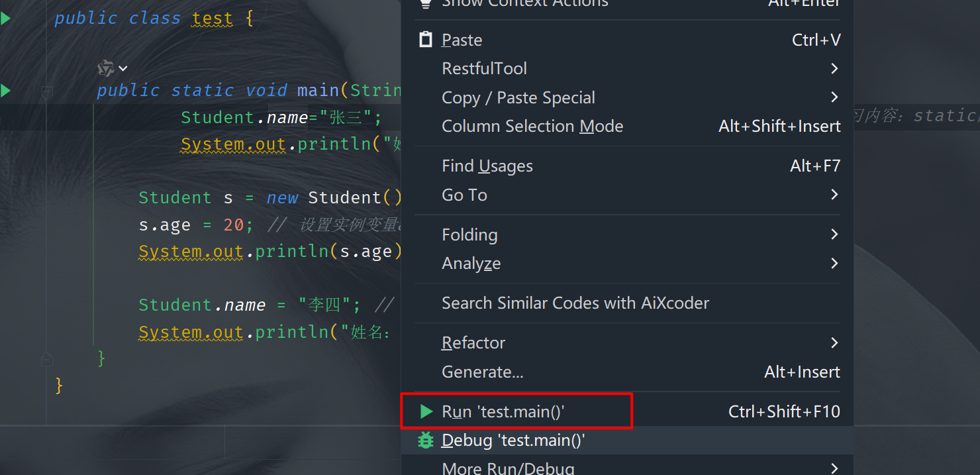
Task: Click the run gutter icon beside class test
Action: pyautogui.click(x=5, y=19)
